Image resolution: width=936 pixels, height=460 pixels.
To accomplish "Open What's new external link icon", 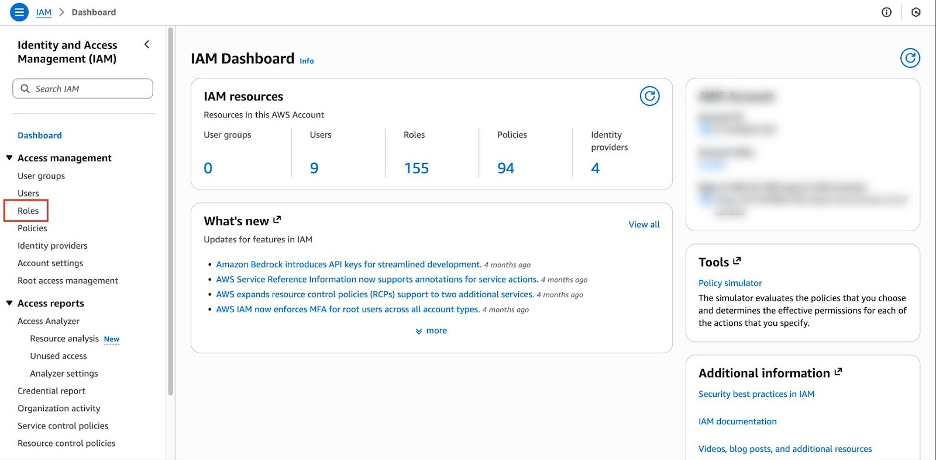I will tap(277, 220).
